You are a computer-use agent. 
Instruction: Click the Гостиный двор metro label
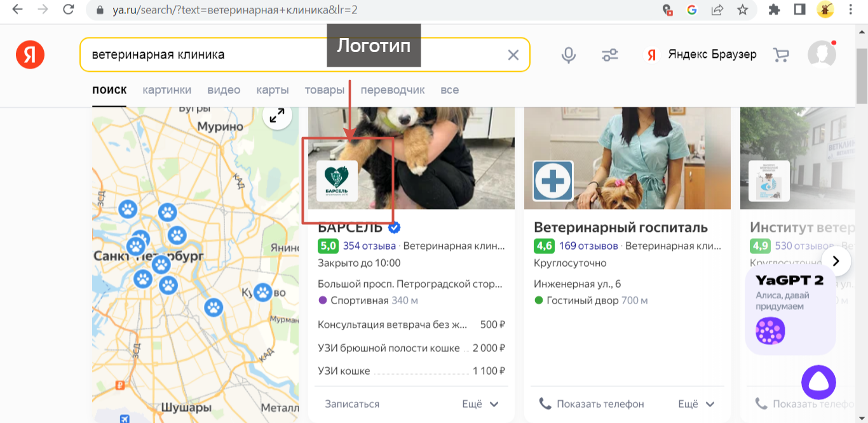[x=582, y=300]
